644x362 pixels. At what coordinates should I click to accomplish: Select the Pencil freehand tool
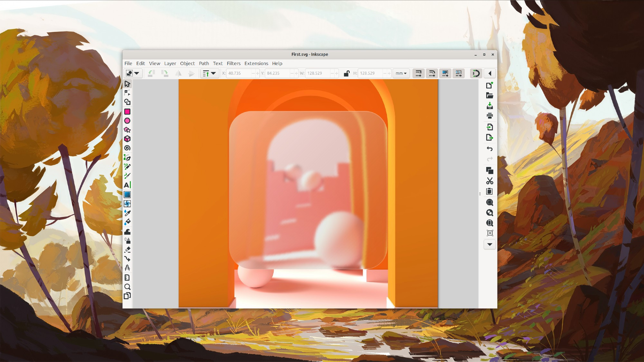[127, 167]
